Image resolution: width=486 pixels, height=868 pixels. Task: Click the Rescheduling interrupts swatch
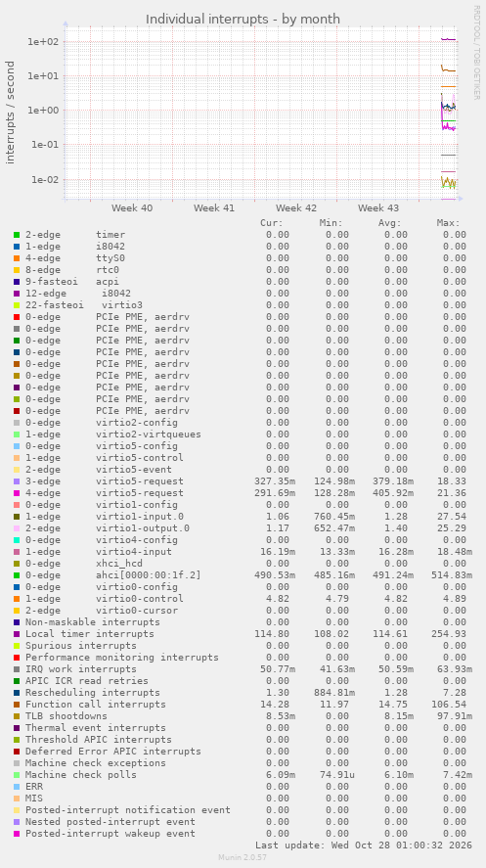[17, 693]
